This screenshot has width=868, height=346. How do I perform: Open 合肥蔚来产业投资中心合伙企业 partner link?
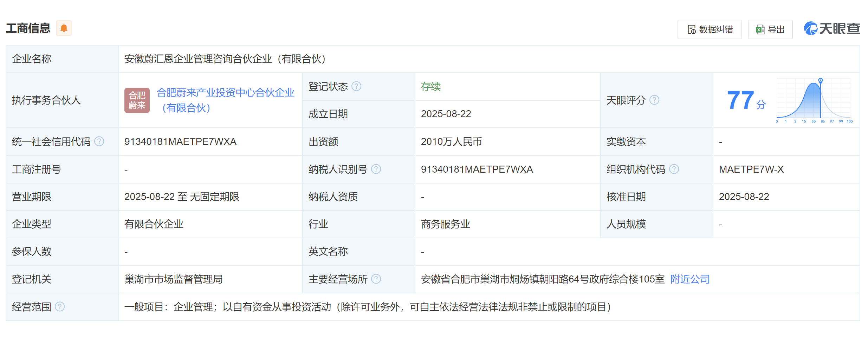point(225,100)
